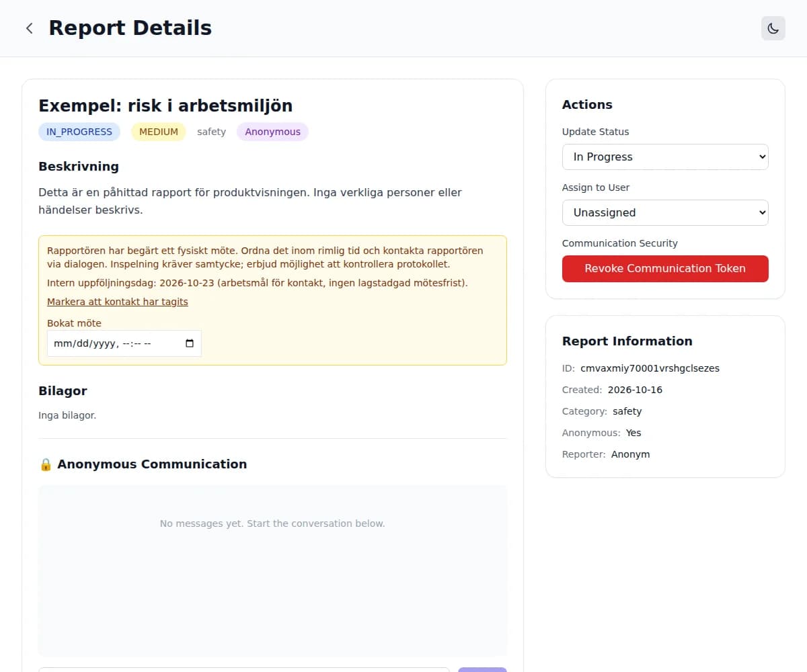Click the Anonymous value Yes

[633, 433]
